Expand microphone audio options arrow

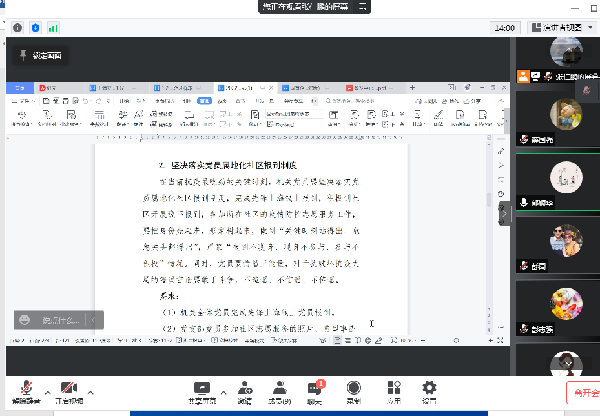[x=47, y=391]
